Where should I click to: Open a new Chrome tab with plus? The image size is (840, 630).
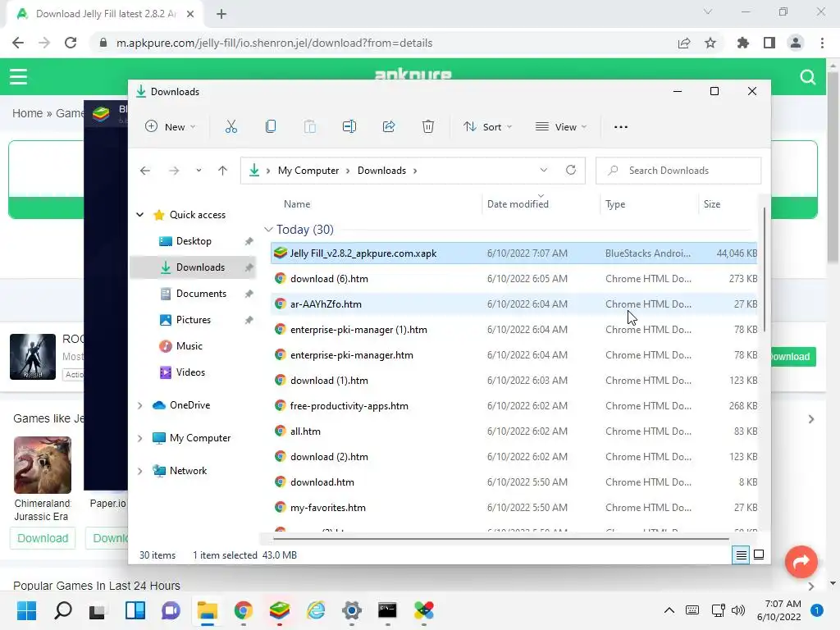click(x=221, y=15)
